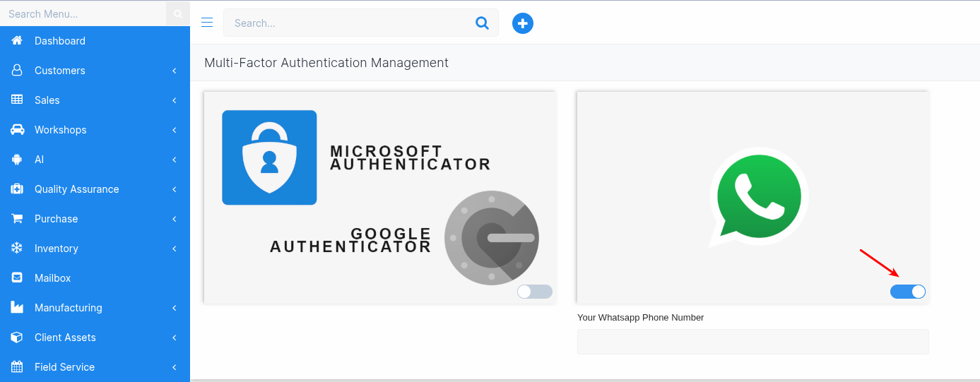The width and height of the screenshot is (980, 382).
Task: Expand the Sales submenu chevron
Action: 174,100
